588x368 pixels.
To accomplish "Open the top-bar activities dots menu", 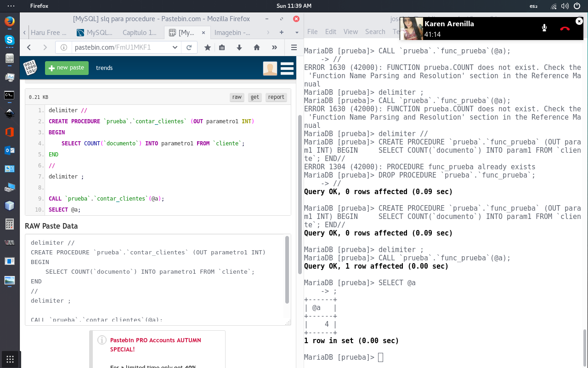I will coord(11,6).
